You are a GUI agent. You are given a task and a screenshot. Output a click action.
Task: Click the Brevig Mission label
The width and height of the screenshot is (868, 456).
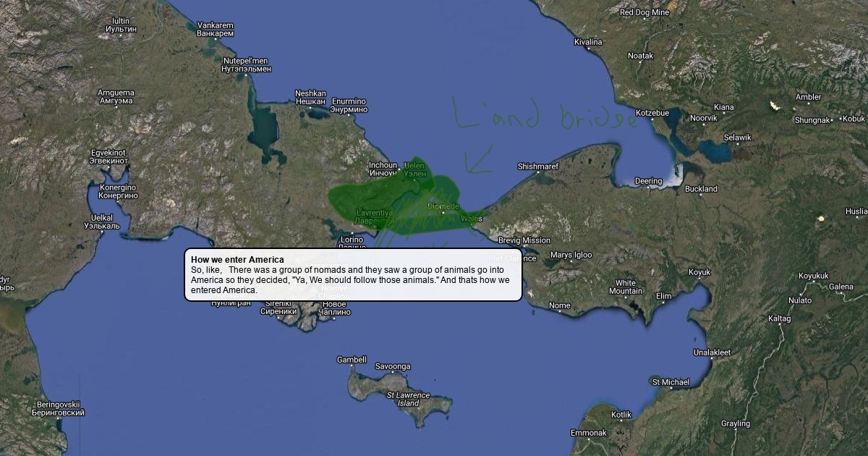pyautogui.click(x=524, y=240)
